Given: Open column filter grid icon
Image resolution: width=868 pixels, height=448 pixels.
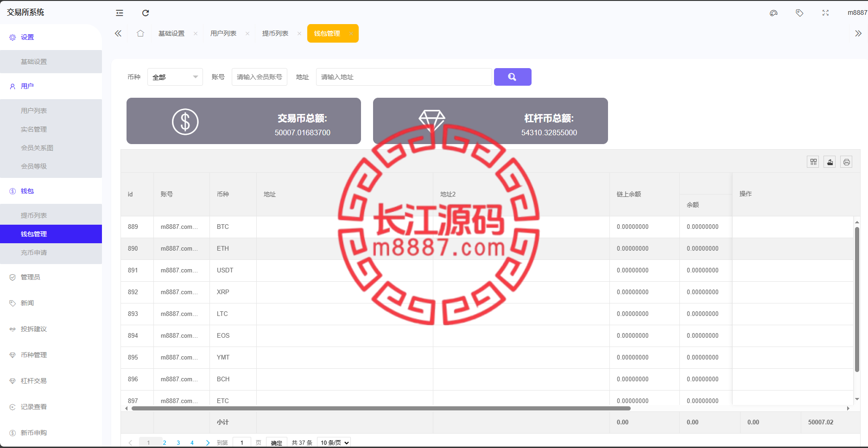Looking at the screenshot, I should click(813, 162).
